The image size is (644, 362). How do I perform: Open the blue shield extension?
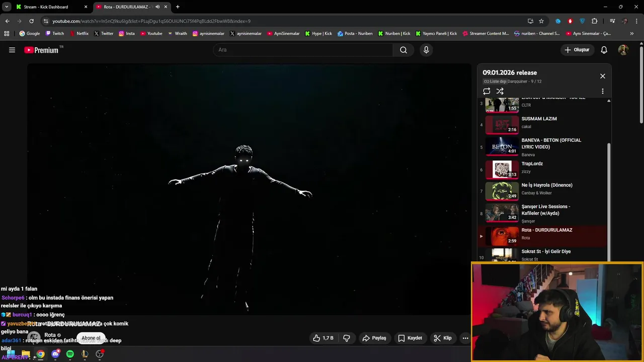click(x=582, y=21)
